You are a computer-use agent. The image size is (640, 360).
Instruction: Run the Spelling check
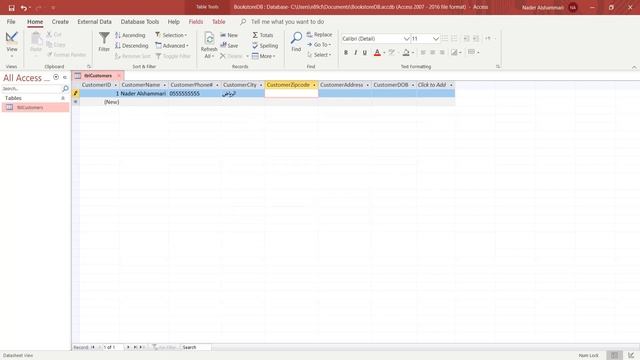tap(265, 46)
